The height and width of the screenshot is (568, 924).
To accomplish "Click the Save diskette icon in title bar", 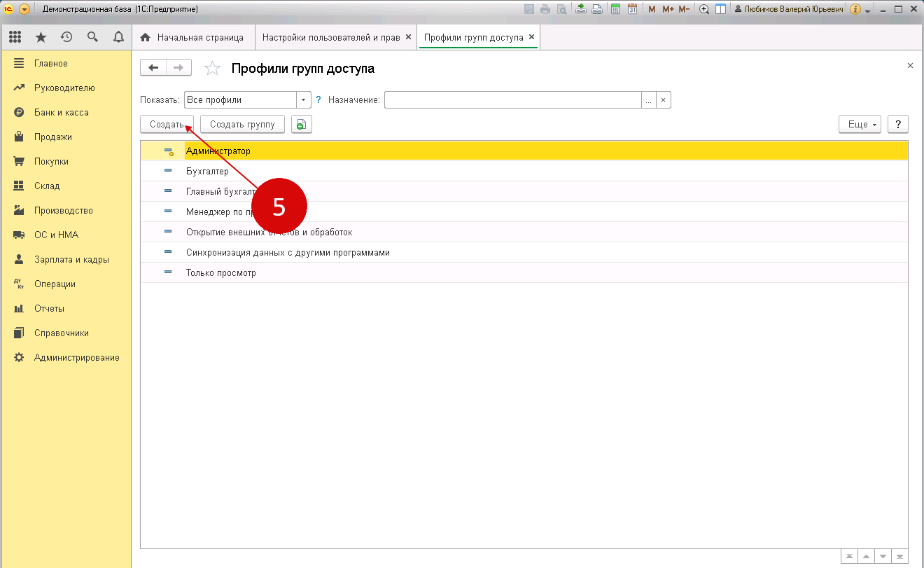I will point(529,9).
